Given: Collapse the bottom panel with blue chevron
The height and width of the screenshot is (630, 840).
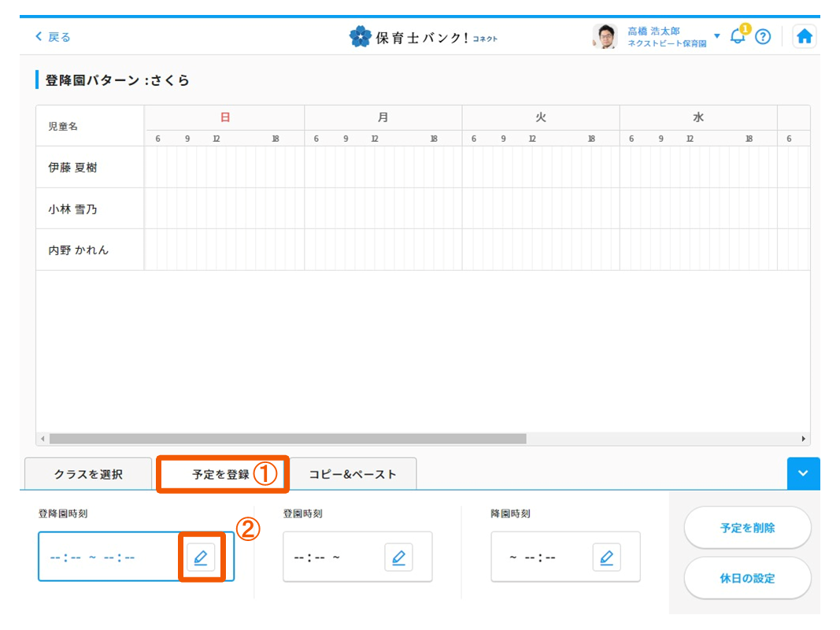Looking at the screenshot, I should click(804, 473).
